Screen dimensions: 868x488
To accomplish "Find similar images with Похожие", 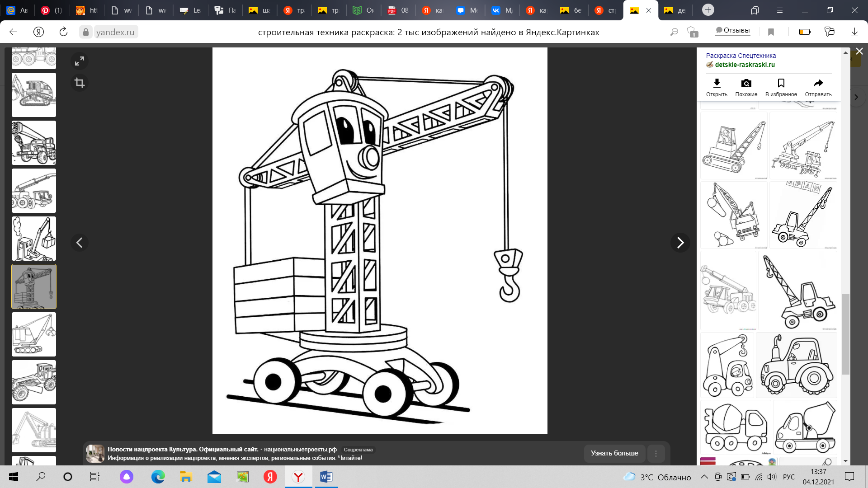I will tap(746, 87).
